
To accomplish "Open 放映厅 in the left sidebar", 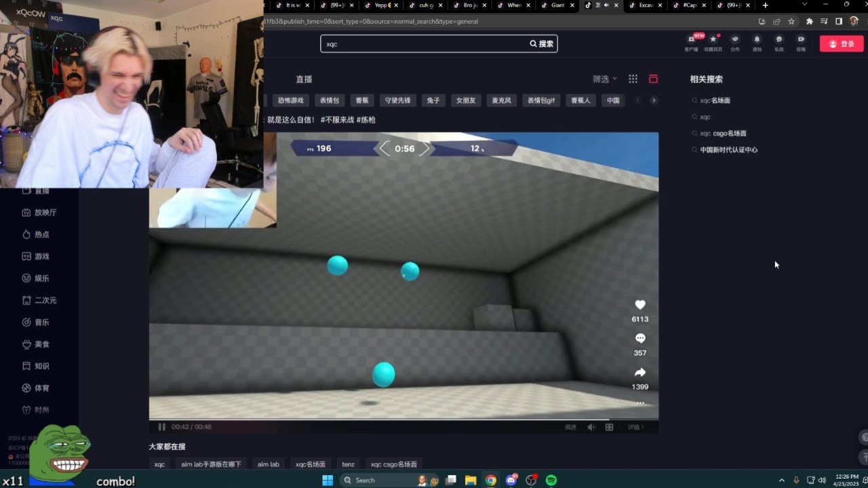I will point(39,212).
